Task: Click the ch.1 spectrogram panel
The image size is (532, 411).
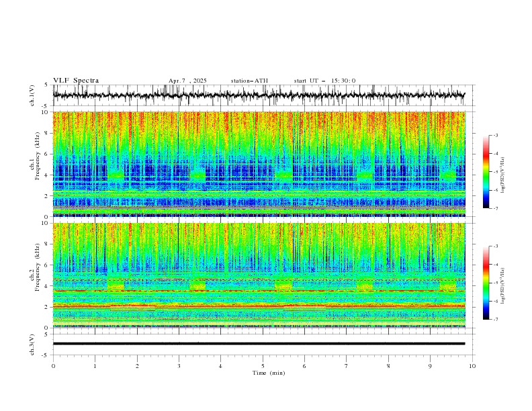Action: tap(259, 164)
